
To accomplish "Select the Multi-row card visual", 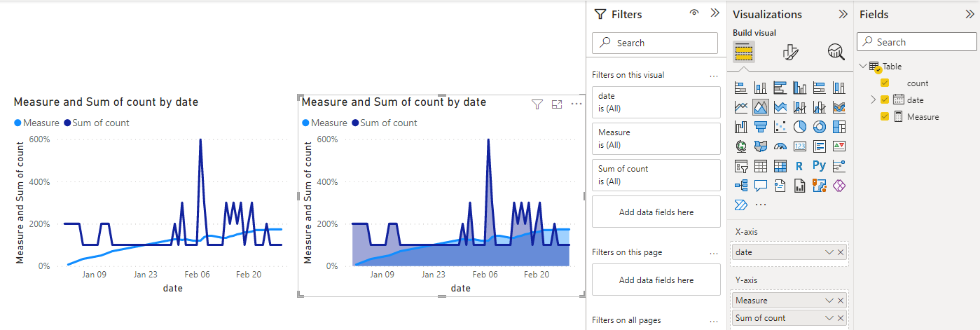I will [820, 146].
